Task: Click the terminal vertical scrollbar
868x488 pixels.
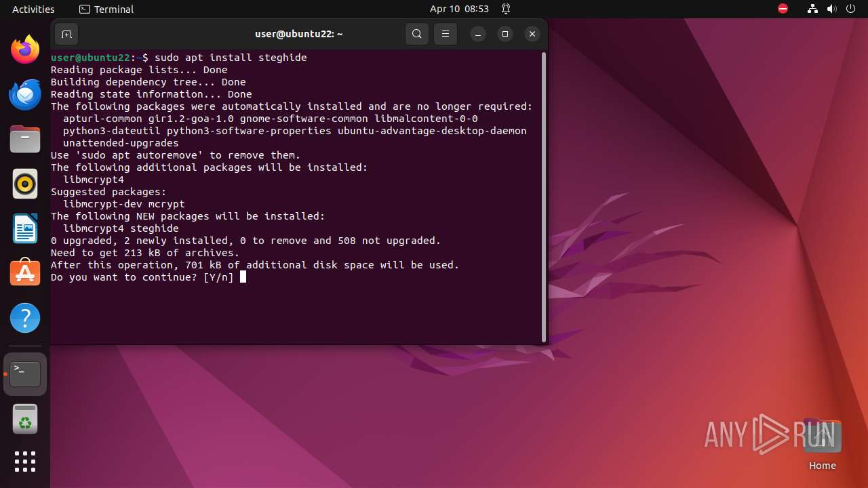Action: [x=544, y=197]
